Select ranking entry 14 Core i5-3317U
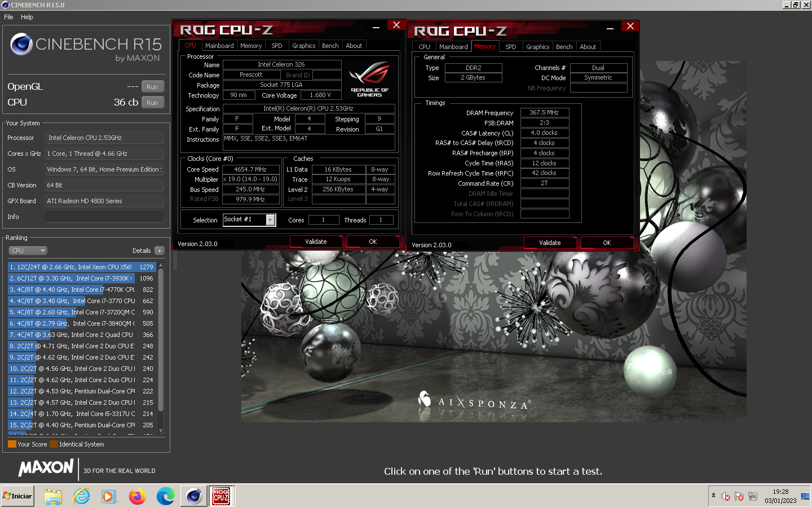The width and height of the screenshot is (812, 508). point(82,414)
